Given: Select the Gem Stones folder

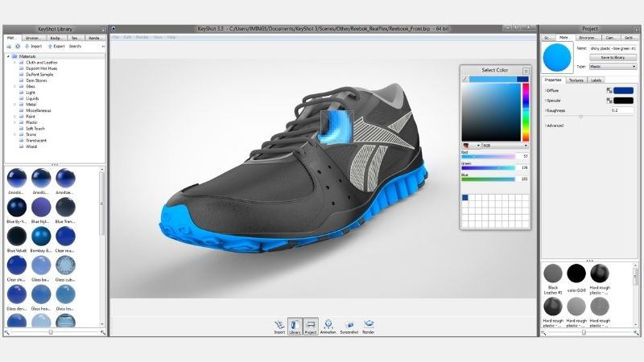Looking at the screenshot, I should coord(36,80).
